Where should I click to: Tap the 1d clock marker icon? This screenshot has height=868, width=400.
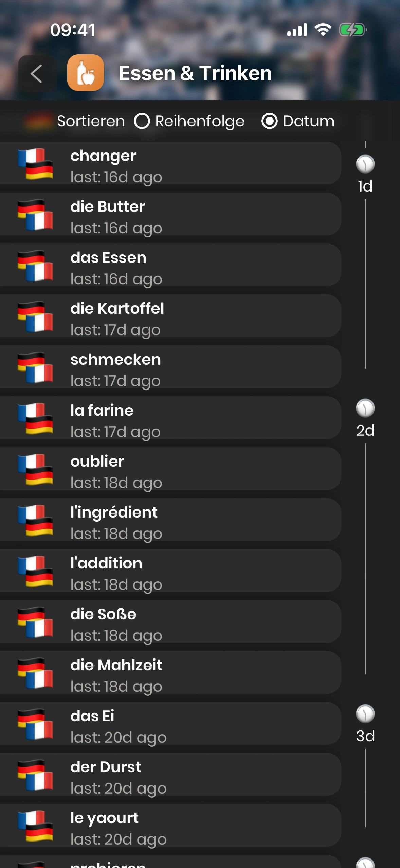coord(365,164)
